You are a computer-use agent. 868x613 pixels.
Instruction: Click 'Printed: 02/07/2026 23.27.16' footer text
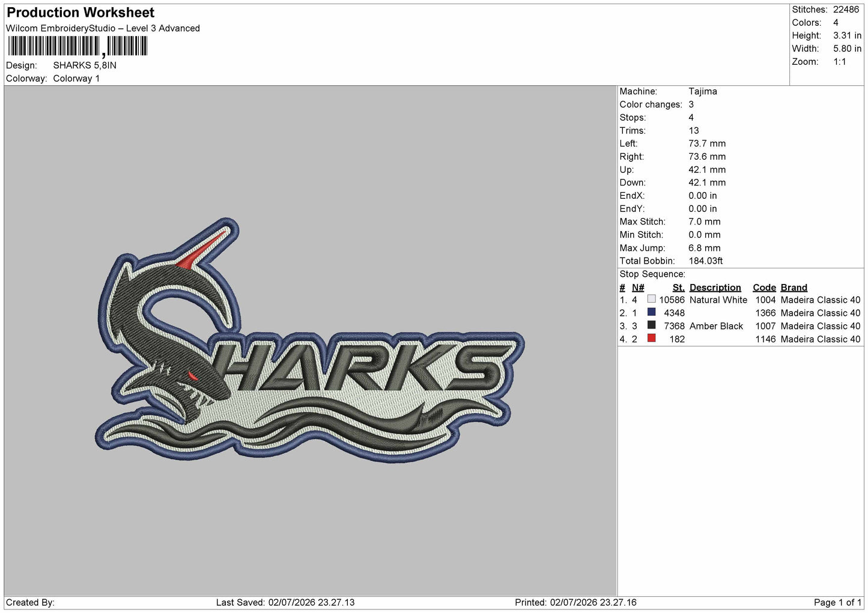(x=575, y=602)
